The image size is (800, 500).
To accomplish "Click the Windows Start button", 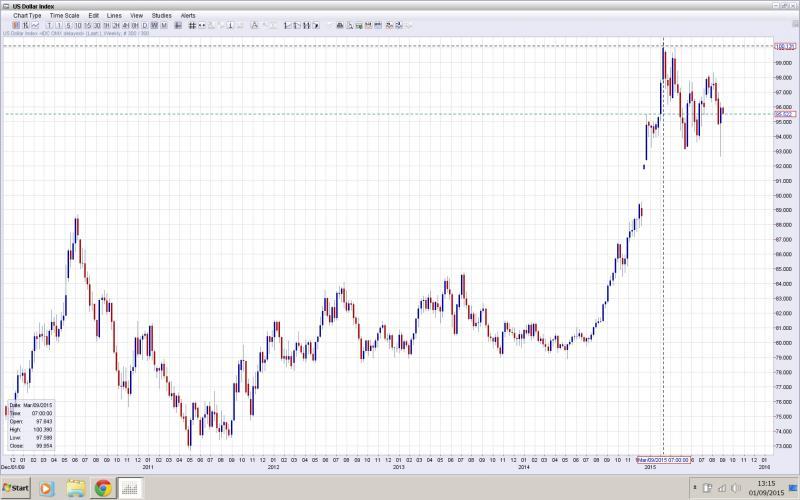I will point(15,488).
